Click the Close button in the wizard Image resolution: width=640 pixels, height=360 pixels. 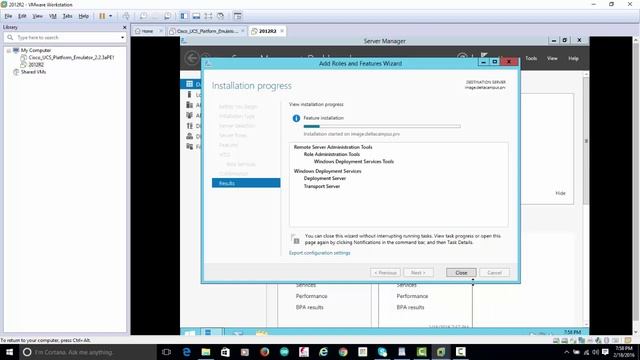(x=461, y=273)
